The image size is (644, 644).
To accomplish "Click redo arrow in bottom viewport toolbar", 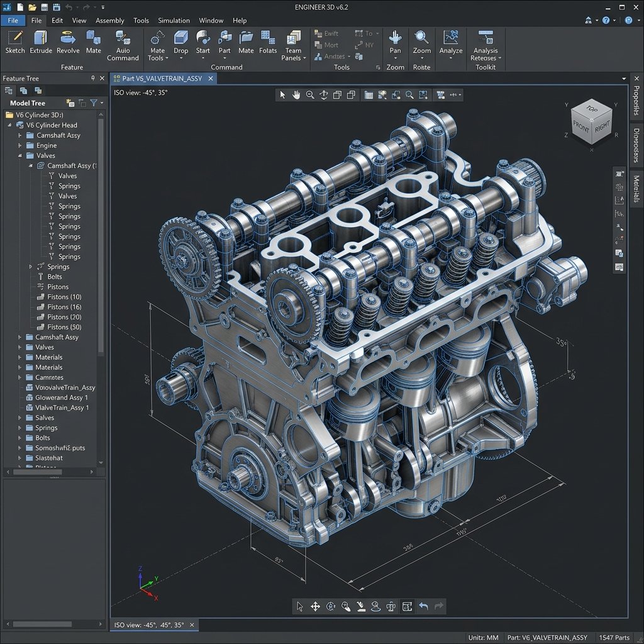I will (438, 606).
